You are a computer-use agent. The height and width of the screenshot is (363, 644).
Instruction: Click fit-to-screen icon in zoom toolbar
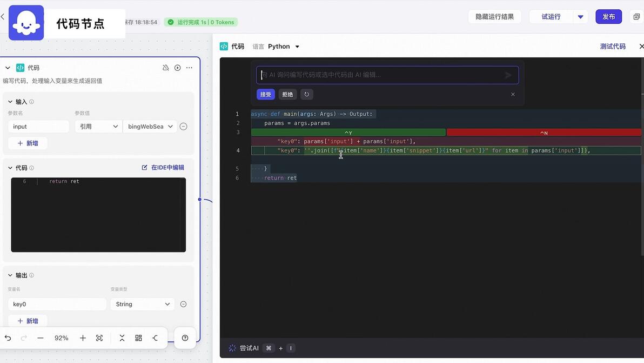click(x=99, y=338)
